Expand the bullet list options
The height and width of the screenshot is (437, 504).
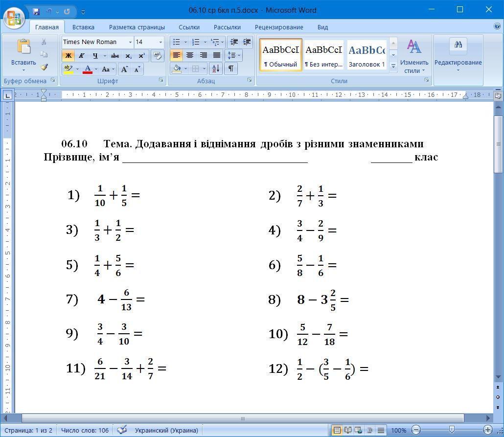pos(185,42)
